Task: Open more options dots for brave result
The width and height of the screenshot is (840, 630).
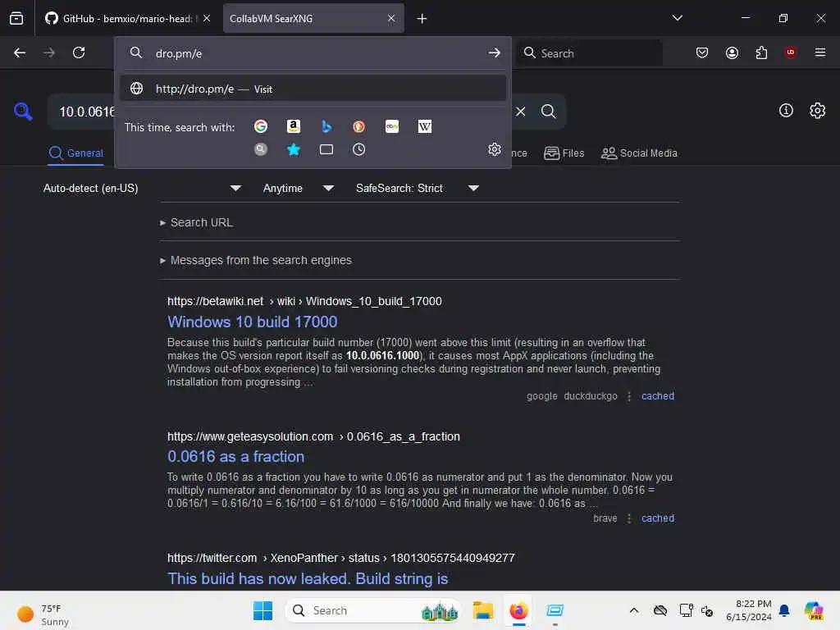Action: [629, 518]
